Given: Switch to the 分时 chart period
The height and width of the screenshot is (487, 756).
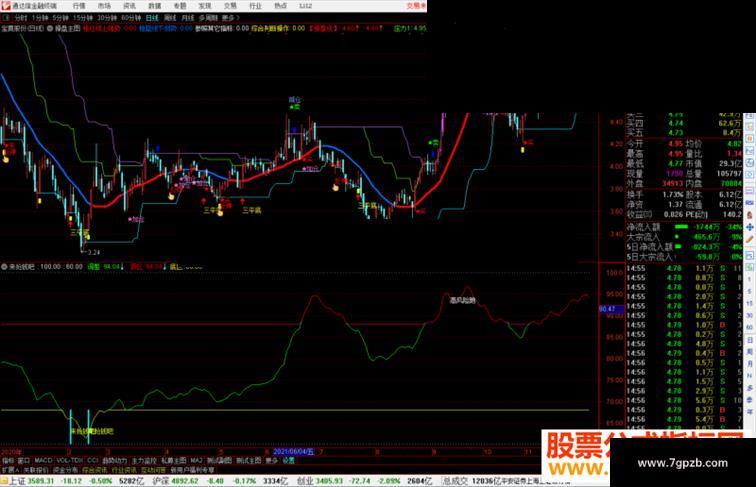Looking at the screenshot, I should (21, 18).
